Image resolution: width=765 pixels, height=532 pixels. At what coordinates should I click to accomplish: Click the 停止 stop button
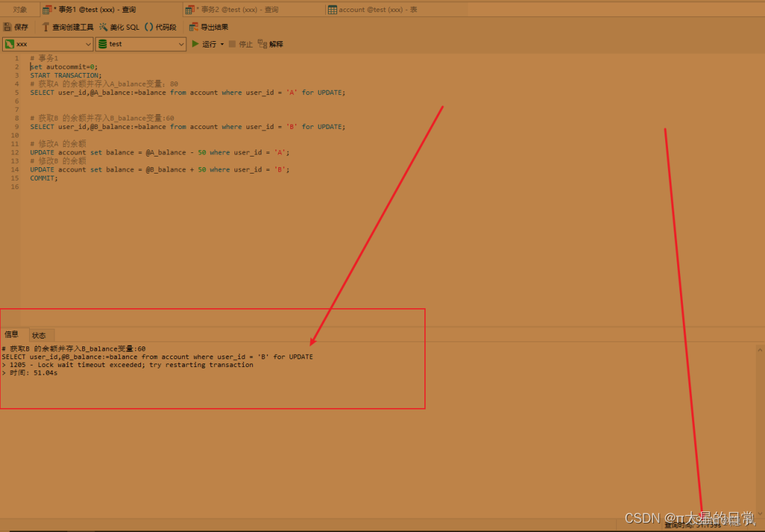click(241, 44)
